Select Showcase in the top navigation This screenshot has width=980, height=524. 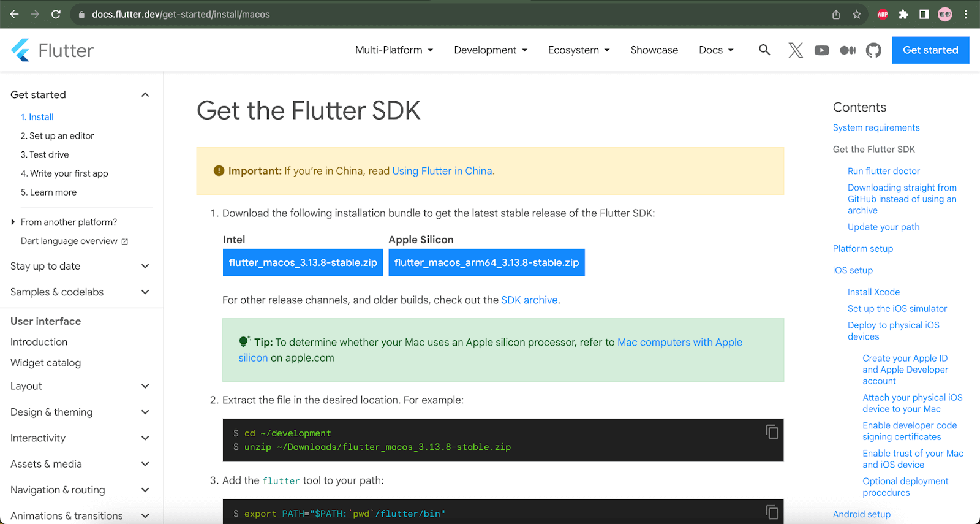click(654, 50)
